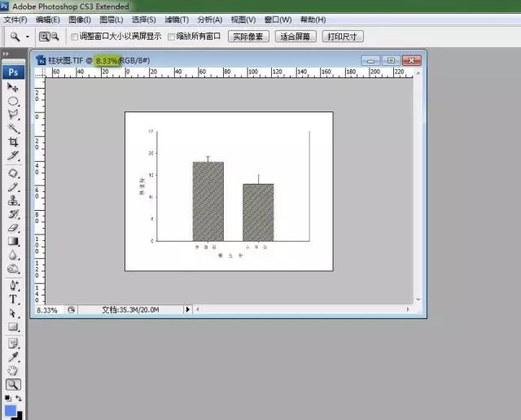Swap foreground and background colors
This screenshot has height=420, width=521.
tap(19, 398)
